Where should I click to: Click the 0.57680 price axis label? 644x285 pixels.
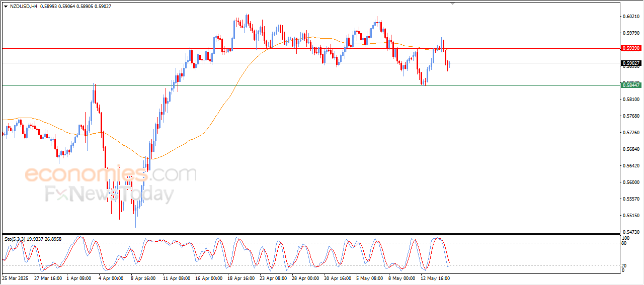[x=631, y=116]
